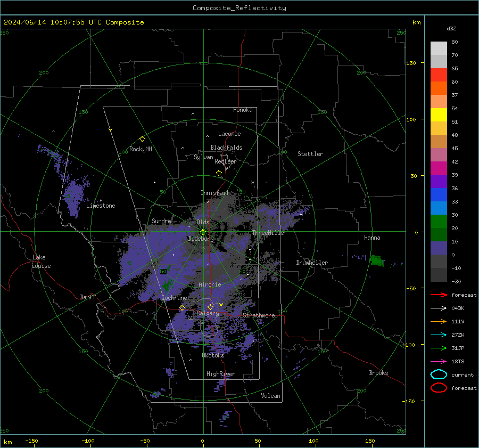Image resolution: width=479 pixels, height=448 pixels.
Task: Click the Lacombe city label
Action: pos(229,134)
